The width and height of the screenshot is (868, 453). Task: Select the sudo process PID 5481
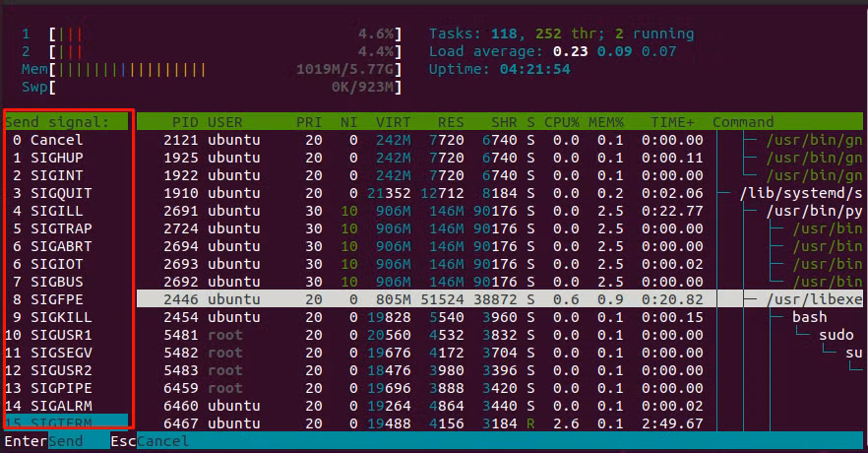500,335
